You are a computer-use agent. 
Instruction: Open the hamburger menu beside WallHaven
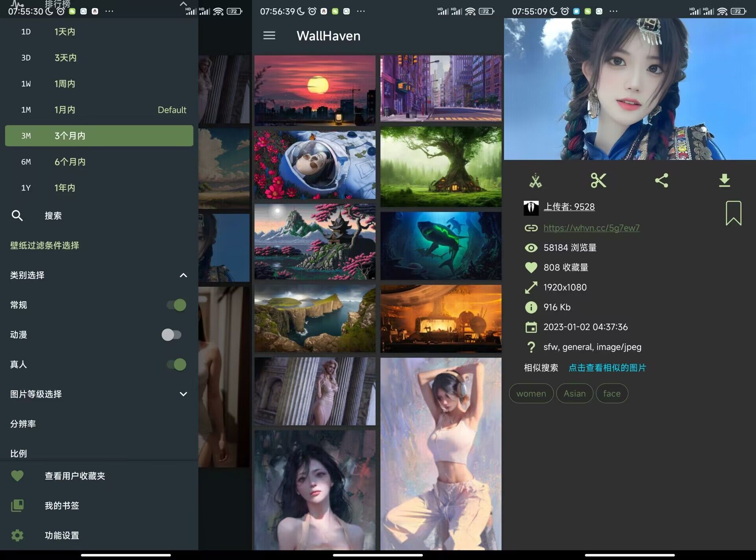click(269, 36)
